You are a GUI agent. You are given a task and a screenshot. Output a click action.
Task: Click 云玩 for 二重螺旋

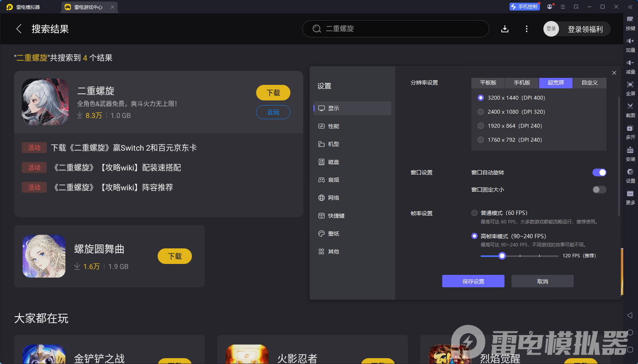tap(273, 112)
